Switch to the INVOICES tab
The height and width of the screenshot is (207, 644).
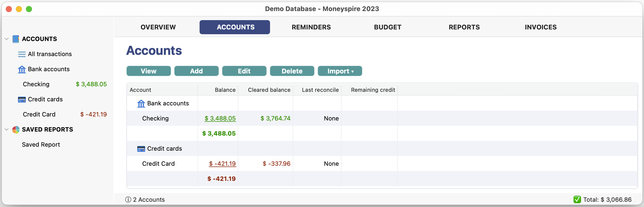click(x=541, y=27)
